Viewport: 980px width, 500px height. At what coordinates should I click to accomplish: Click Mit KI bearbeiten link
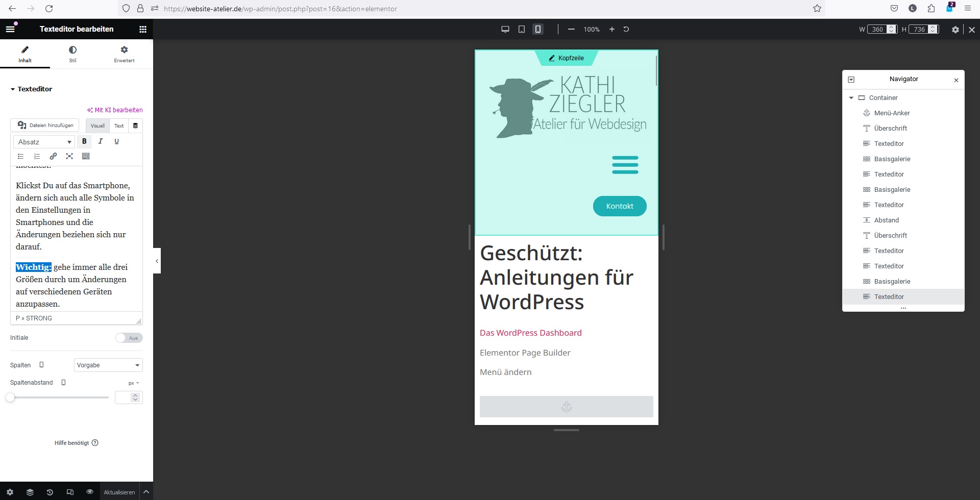click(x=115, y=110)
